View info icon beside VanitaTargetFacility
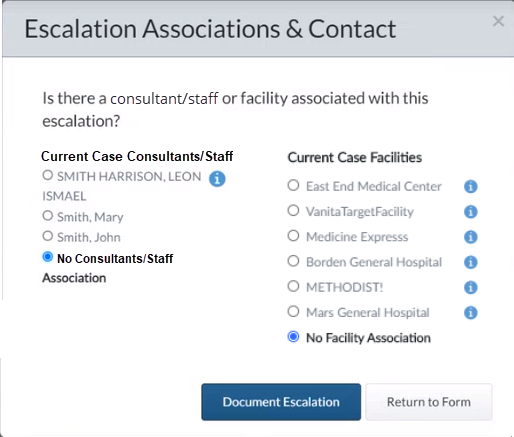514x437 pixels. (x=471, y=212)
